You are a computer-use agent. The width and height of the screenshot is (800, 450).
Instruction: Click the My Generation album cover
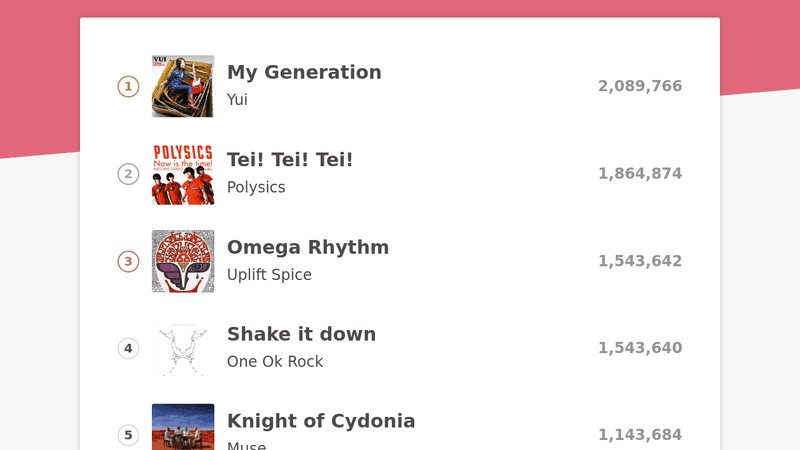(x=183, y=86)
